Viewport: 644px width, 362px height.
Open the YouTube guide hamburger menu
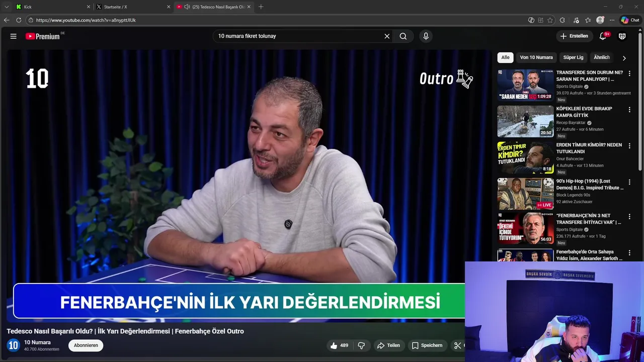[x=14, y=36]
